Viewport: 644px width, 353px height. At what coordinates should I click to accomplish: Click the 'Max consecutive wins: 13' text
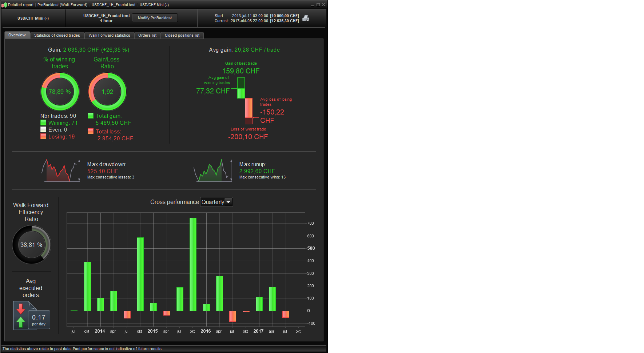(262, 177)
